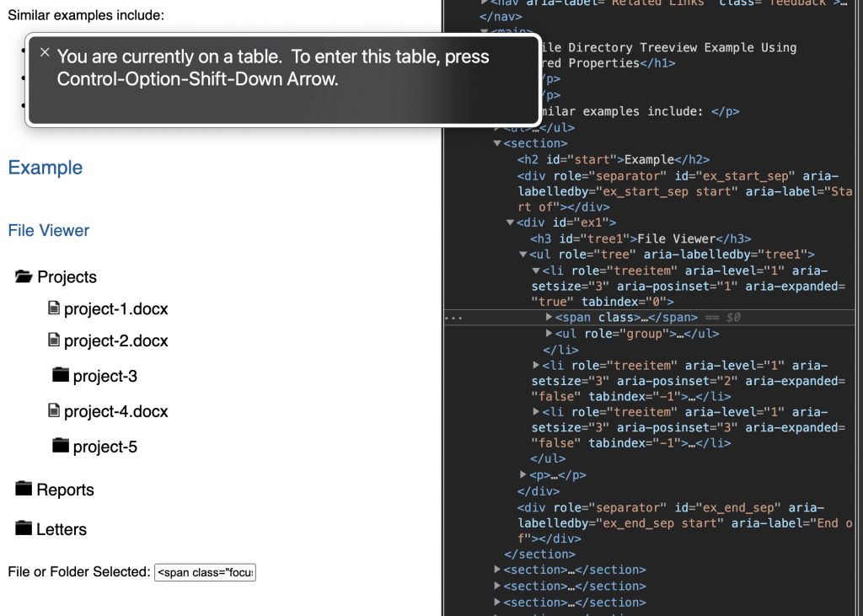Select the Projects tree item label
This screenshot has height=616, width=863.
click(67, 277)
